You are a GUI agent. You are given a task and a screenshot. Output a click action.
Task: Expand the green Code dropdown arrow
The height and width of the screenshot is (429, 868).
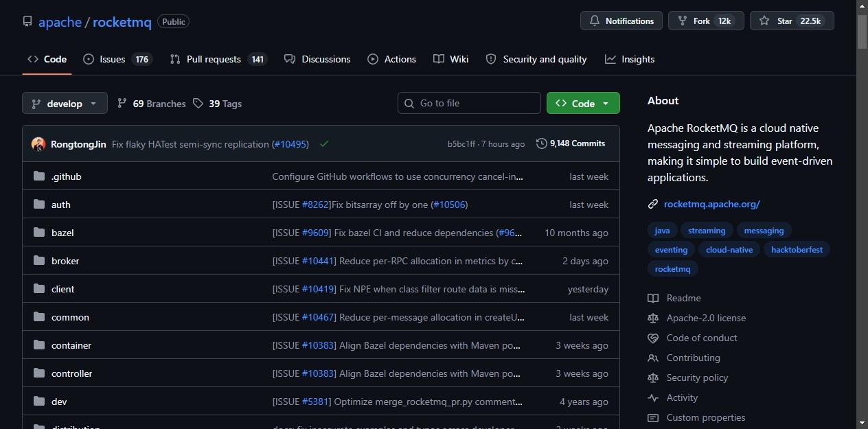(x=606, y=104)
